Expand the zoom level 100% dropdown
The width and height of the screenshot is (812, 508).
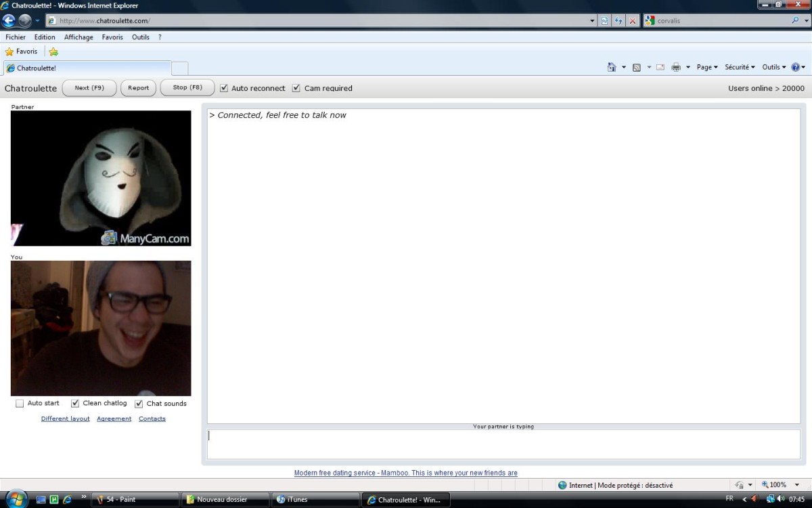tap(797, 485)
